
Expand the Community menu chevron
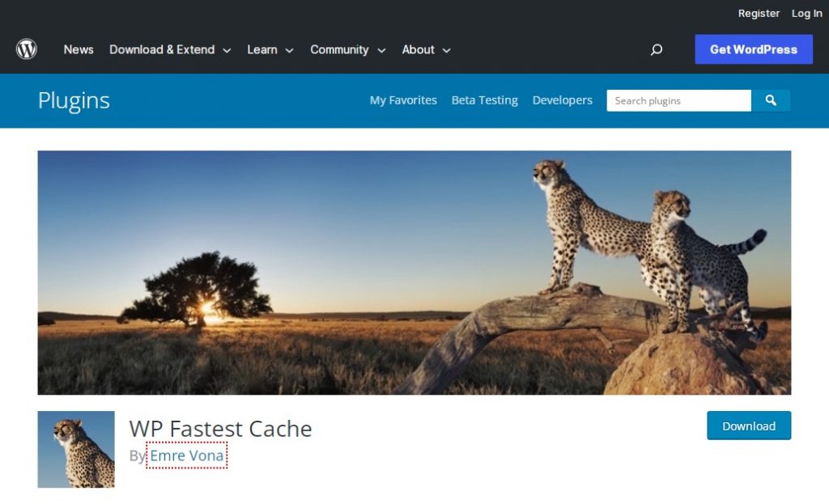pyautogui.click(x=381, y=51)
